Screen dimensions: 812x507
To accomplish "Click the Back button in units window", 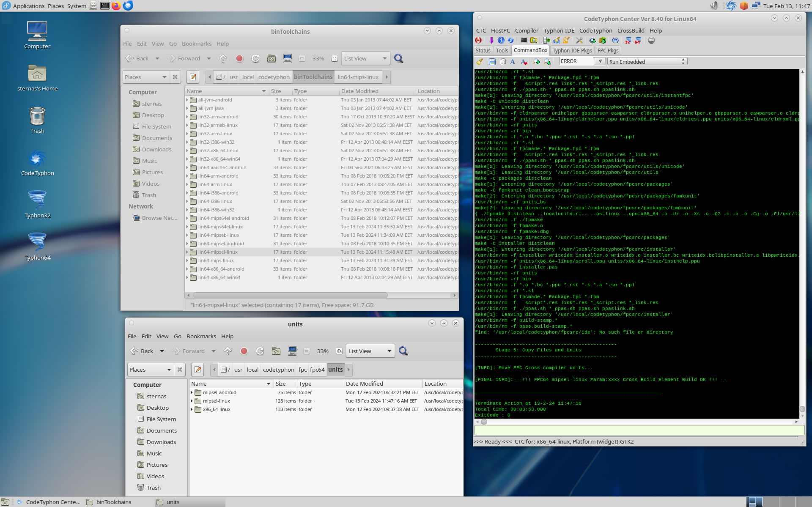I will [x=142, y=351].
